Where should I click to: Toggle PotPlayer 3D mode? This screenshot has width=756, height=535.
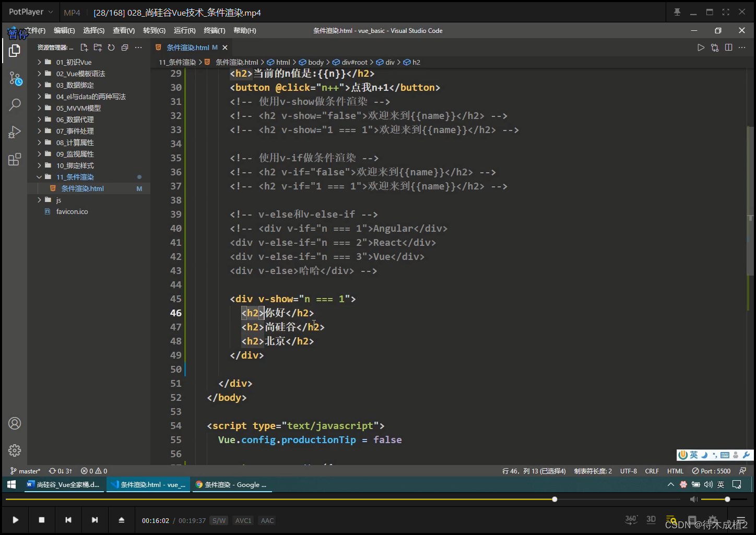[x=651, y=519]
